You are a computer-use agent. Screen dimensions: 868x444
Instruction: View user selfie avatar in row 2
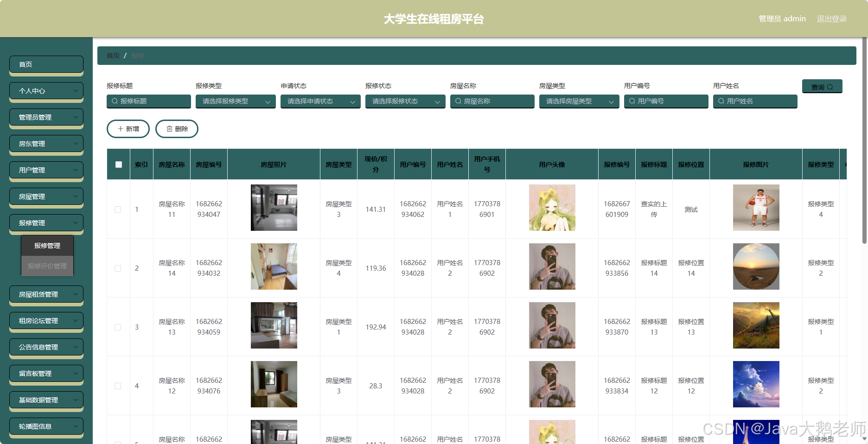pyautogui.click(x=552, y=266)
